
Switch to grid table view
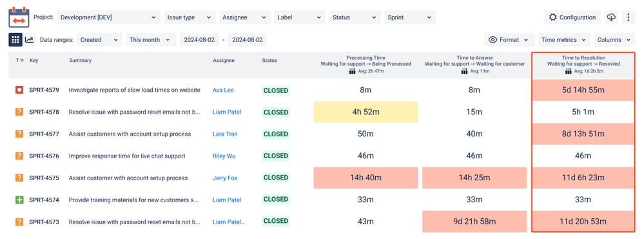pyautogui.click(x=15, y=40)
